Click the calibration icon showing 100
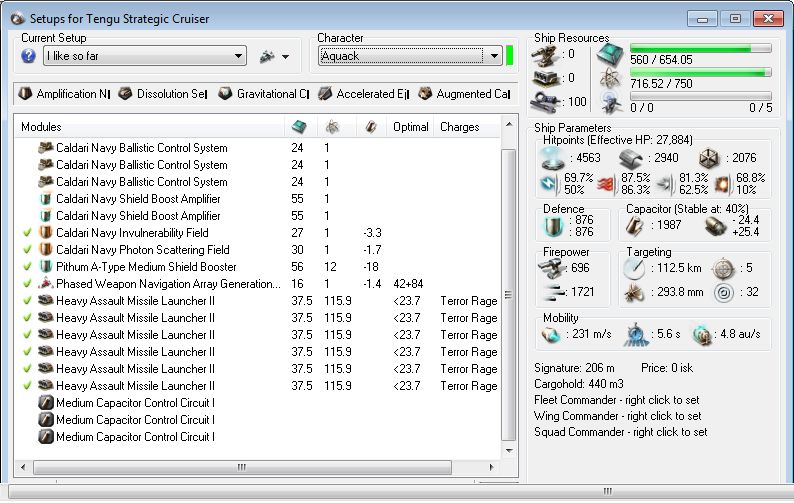The image size is (794, 503). click(545, 102)
